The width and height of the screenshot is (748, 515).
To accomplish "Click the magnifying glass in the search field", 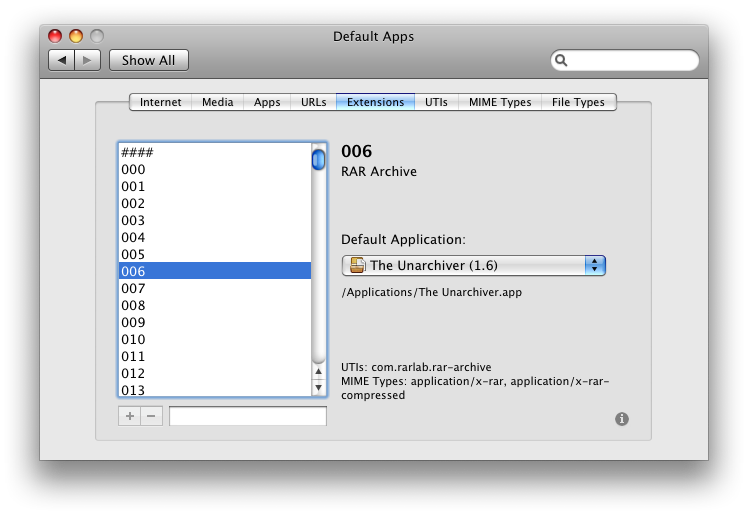I will click(562, 60).
